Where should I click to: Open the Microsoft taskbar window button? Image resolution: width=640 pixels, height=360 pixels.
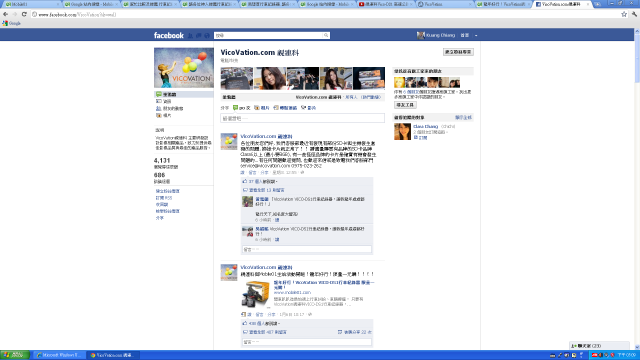coord(59,355)
